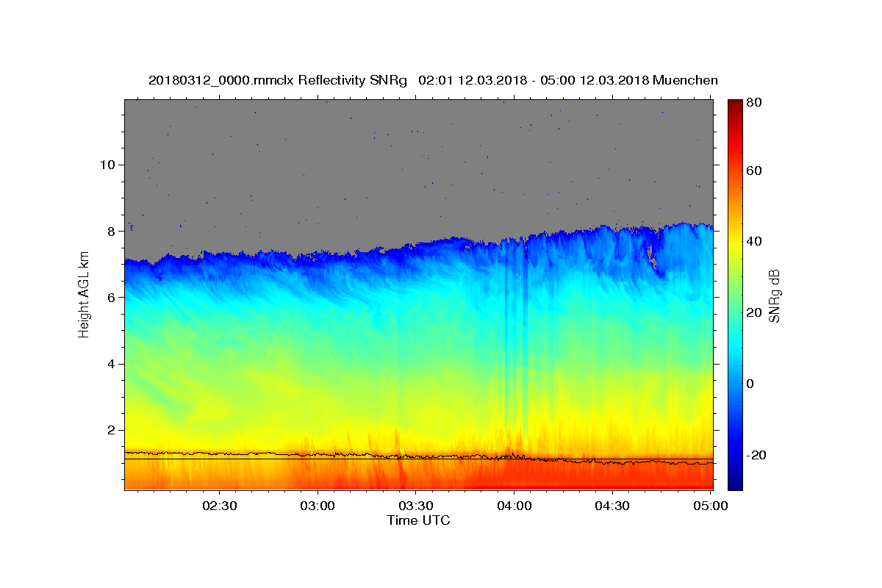This screenshot has height=588, width=882.
Task: Click the 03:30 time tick label
Action: tap(415, 506)
